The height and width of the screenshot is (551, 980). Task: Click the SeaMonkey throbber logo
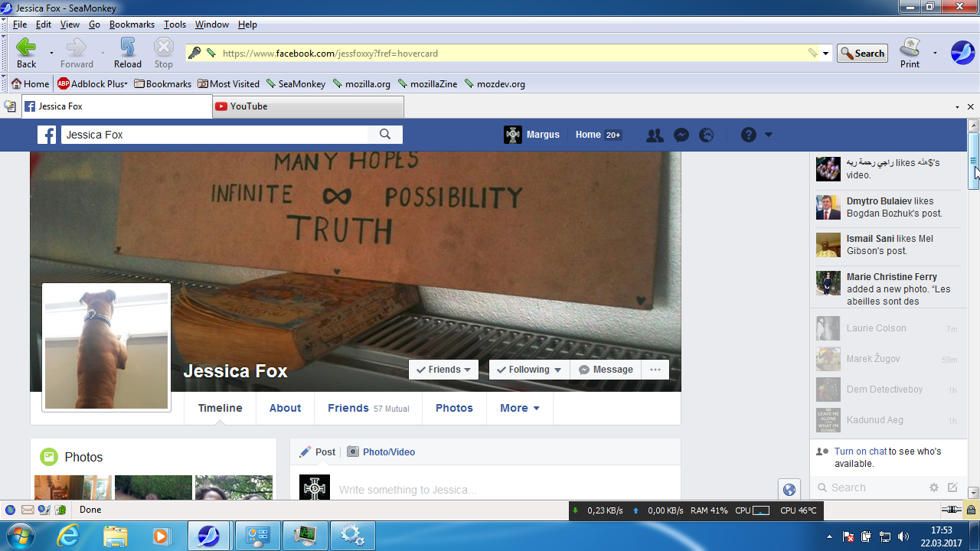point(962,53)
